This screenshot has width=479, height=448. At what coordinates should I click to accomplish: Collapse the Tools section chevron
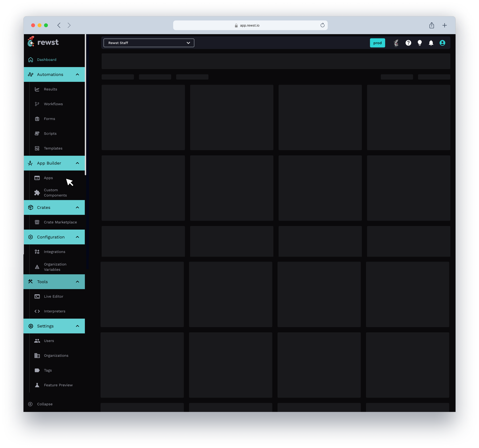pos(77,282)
